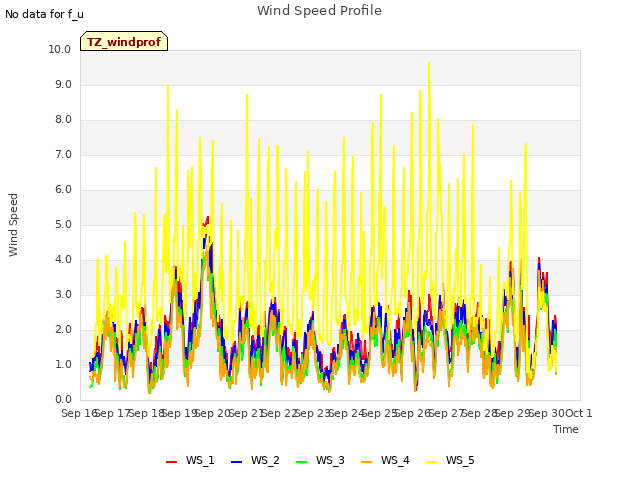Viewport: 640px width, 480px height.
Task: Click the 9.0 y-axis tick label
Action: (x=63, y=84)
